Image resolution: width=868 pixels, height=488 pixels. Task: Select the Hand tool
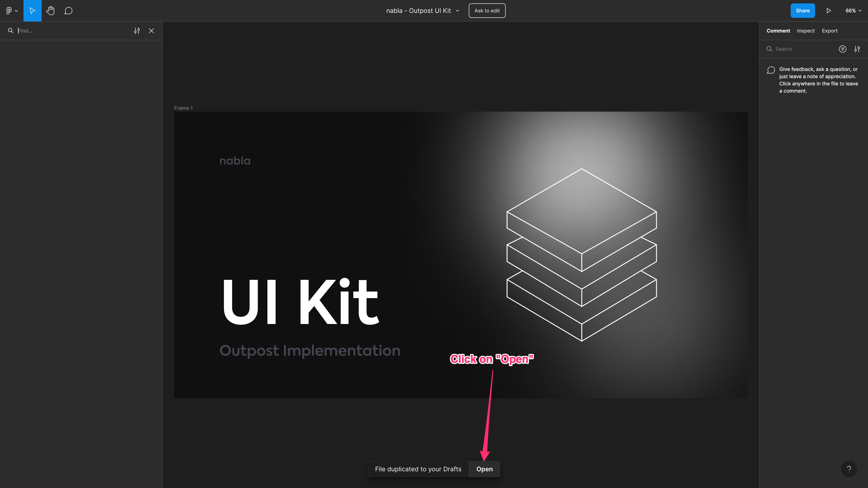coord(50,11)
